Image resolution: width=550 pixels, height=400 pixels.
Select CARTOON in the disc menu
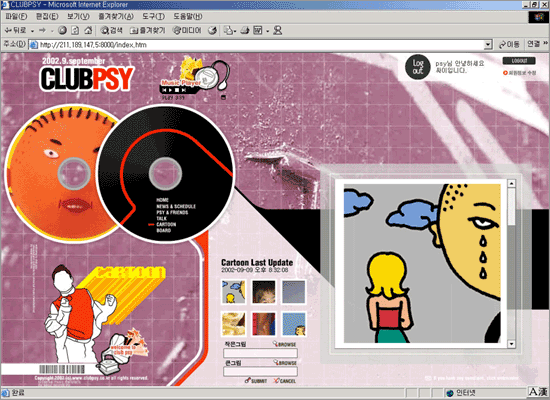coord(166,224)
